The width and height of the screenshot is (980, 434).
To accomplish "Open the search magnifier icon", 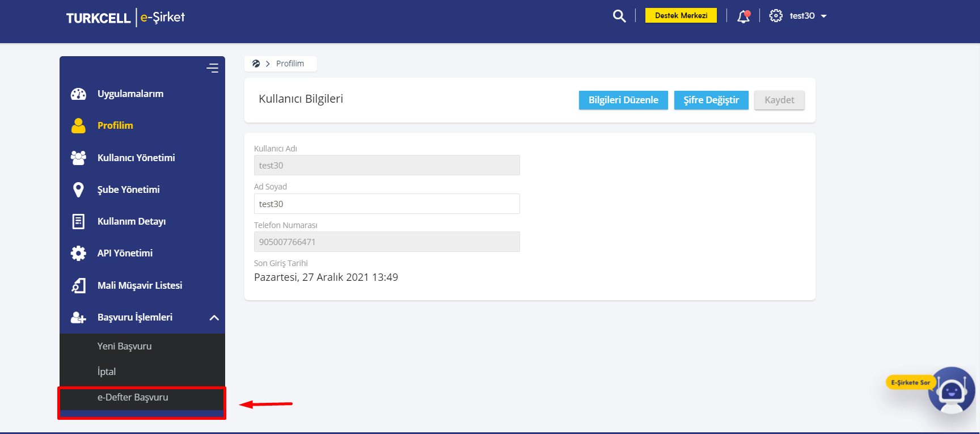I will [619, 16].
